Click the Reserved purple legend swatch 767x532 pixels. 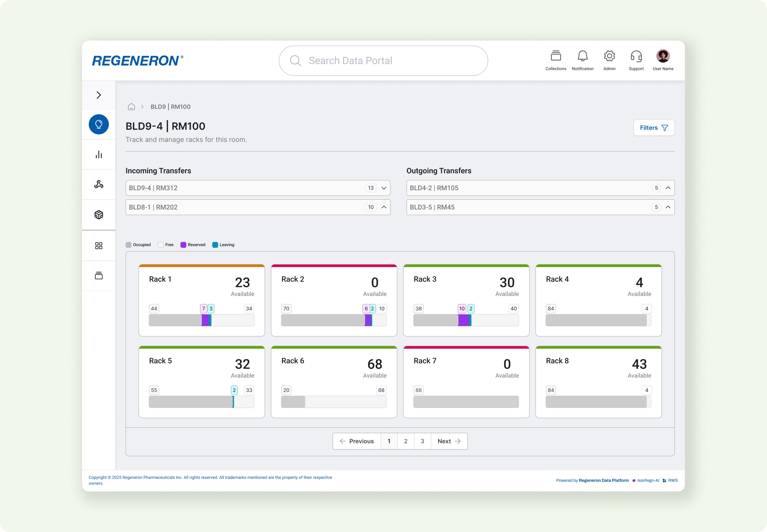[x=183, y=245]
